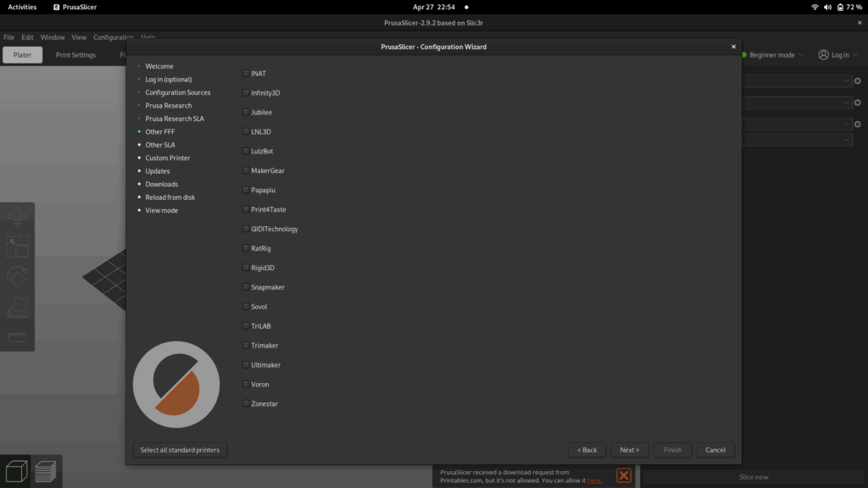Click the user account avatar icon
This screenshot has width=868, height=488.
coord(823,55)
